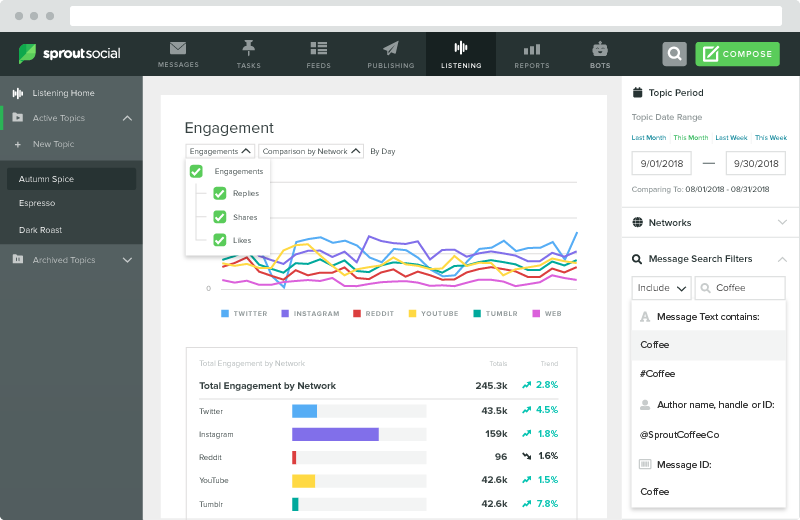Image resolution: width=800 pixels, height=520 pixels.
Task: Go to Listening Home
Action: [x=63, y=93]
